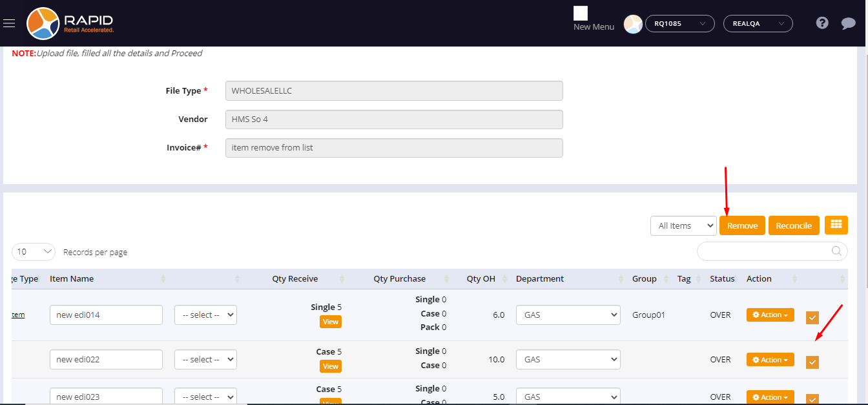Click the New Menu white square icon
The width and height of the screenshot is (868, 405).
pos(581,14)
